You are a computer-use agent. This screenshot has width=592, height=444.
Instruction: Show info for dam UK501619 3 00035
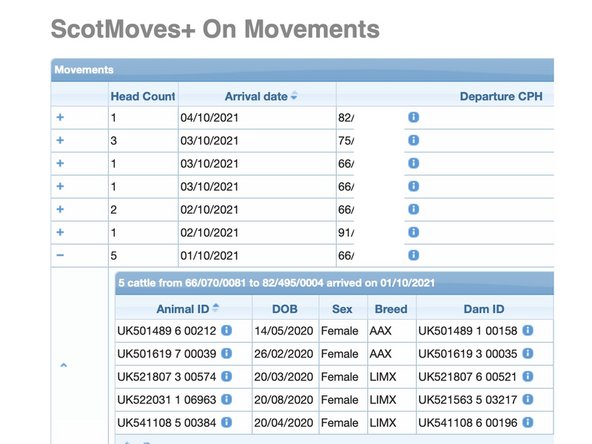pos(527,353)
